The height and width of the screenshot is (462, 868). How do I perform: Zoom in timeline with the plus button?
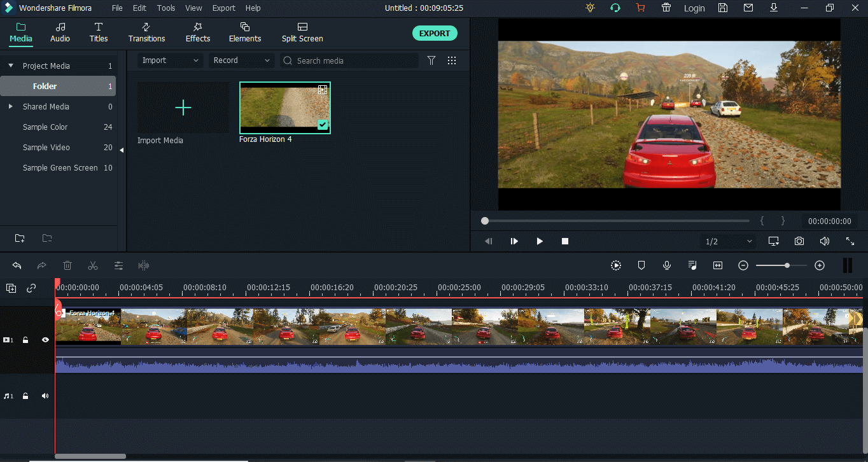(820, 265)
